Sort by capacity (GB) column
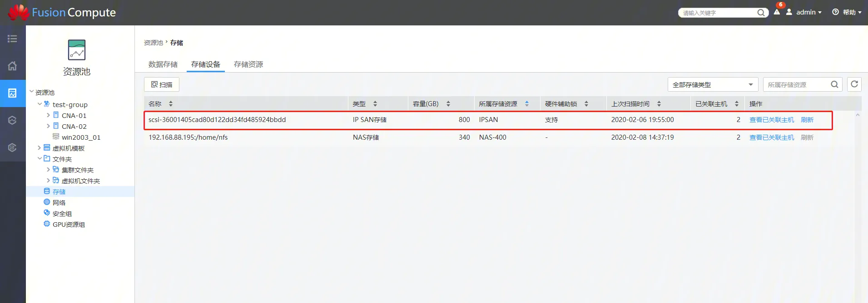The image size is (868, 303). 448,104
